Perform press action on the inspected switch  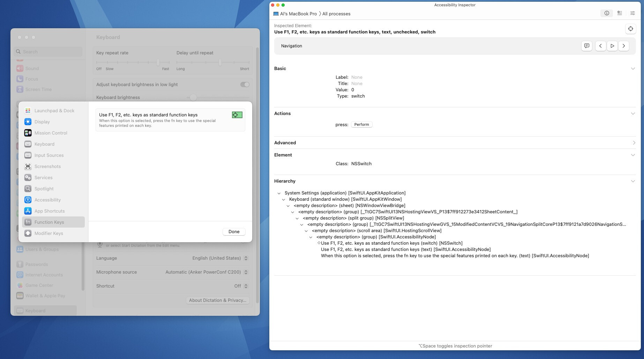361,124
